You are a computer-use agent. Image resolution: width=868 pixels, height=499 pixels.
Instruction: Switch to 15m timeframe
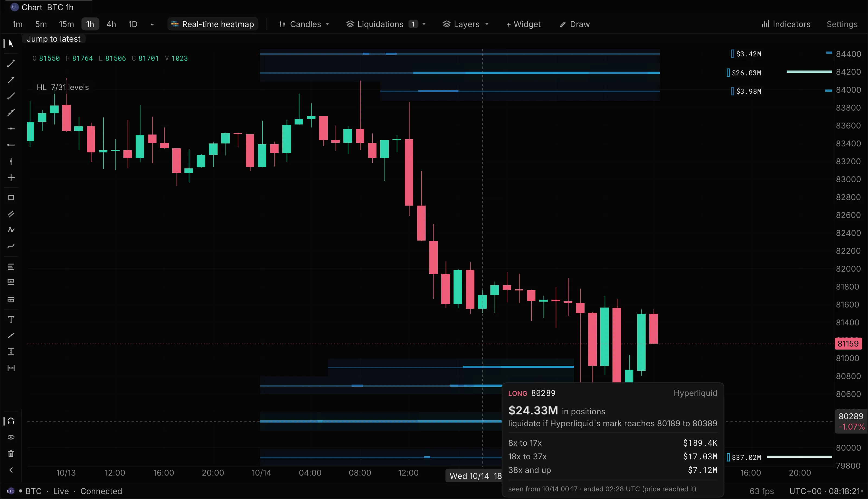click(66, 24)
